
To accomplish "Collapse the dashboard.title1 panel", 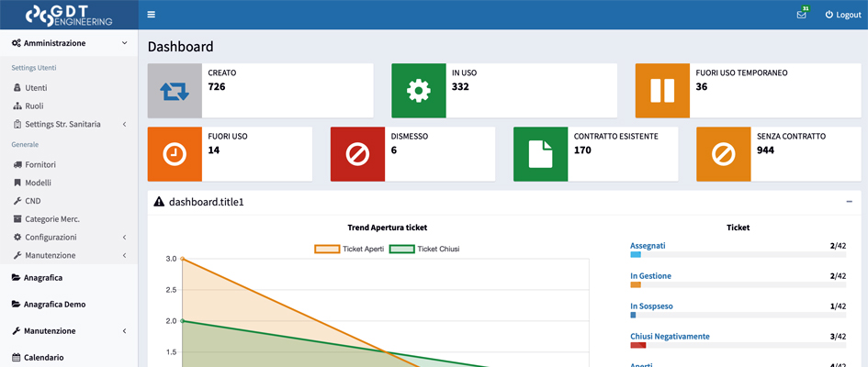I will tap(850, 202).
